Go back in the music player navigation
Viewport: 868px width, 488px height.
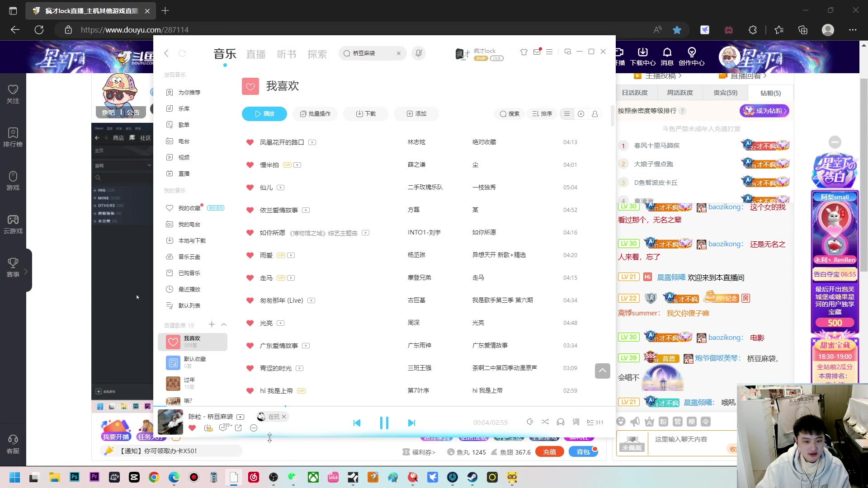point(166,53)
